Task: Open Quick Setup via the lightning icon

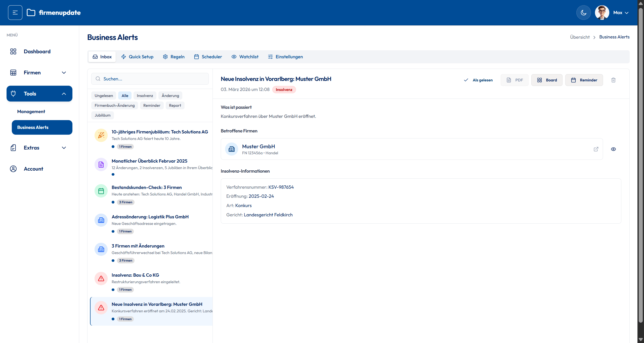Action: coord(137,57)
